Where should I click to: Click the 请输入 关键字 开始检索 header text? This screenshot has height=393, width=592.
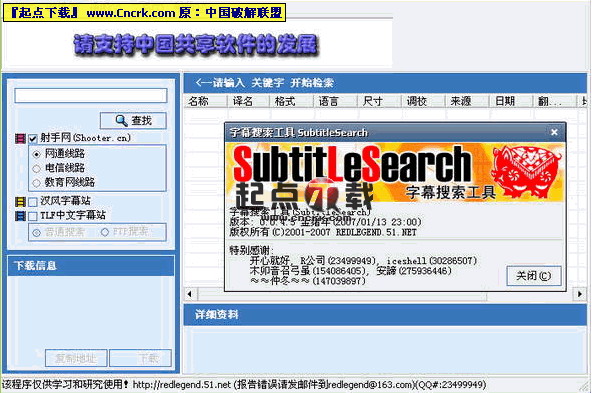point(265,83)
